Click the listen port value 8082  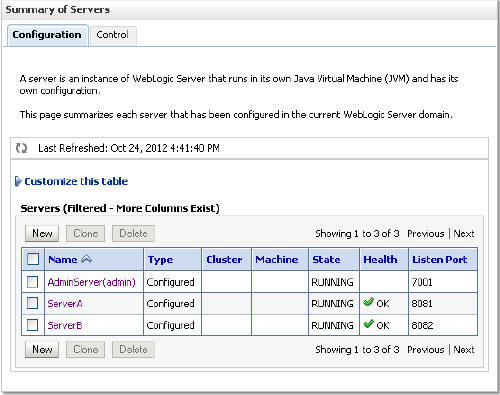tap(422, 325)
